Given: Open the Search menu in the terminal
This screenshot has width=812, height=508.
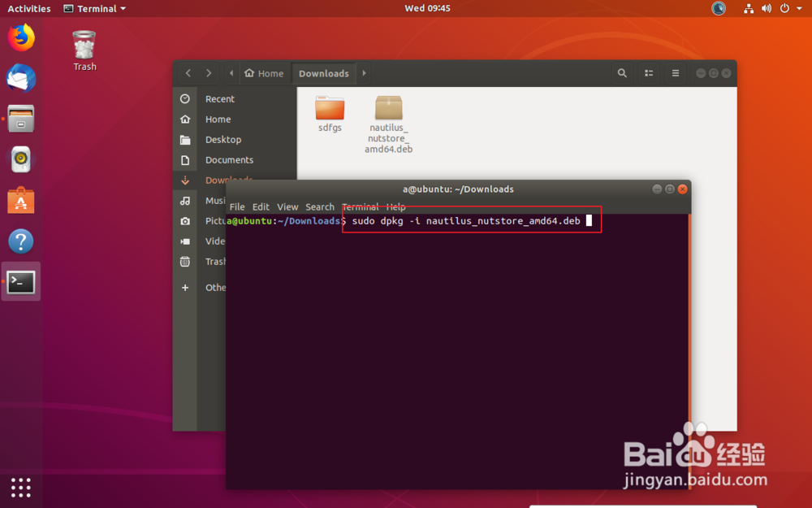Looking at the screenshot, I should [319, 206].
